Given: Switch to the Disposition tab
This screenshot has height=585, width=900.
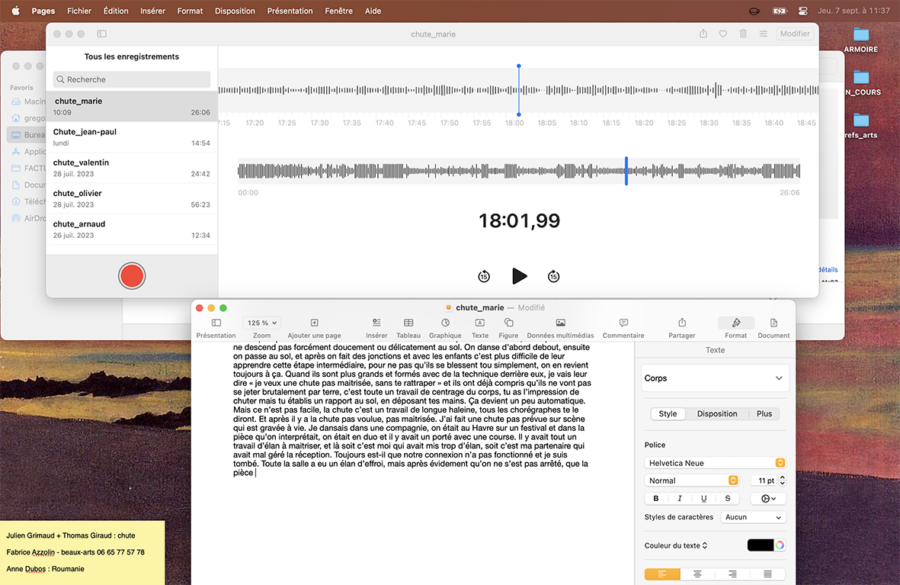Looking at the screenshot, I should [x=717, y=413].
